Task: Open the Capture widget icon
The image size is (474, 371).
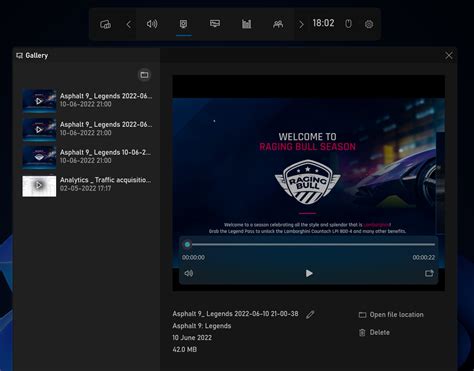Action: [183, 24]
